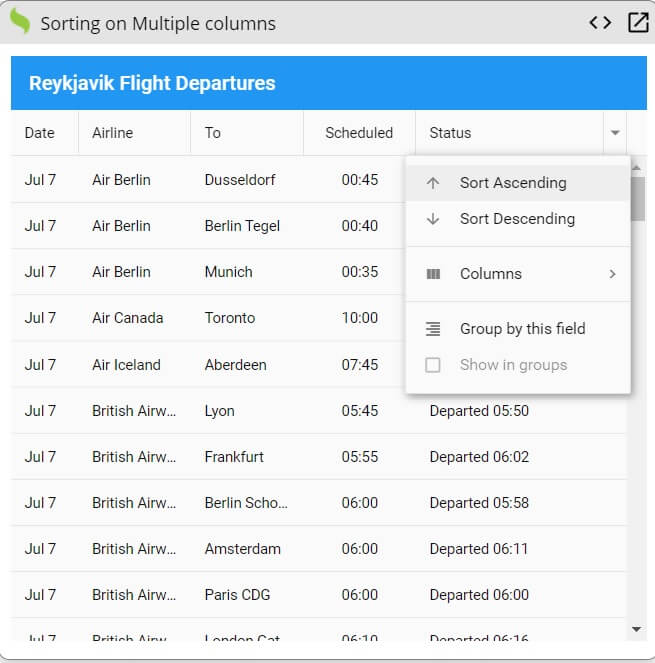Toggle the Show in groups checkbox

pos(433,365)
